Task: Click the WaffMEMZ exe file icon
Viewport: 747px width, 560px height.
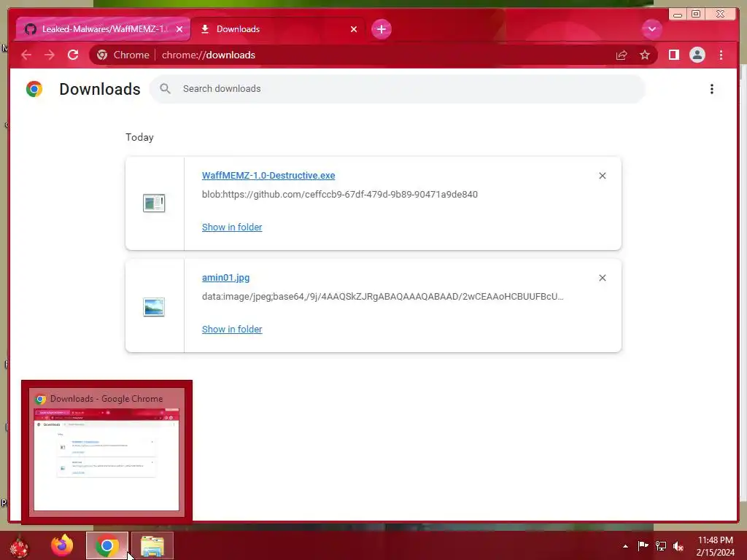Action: (154, 203)
